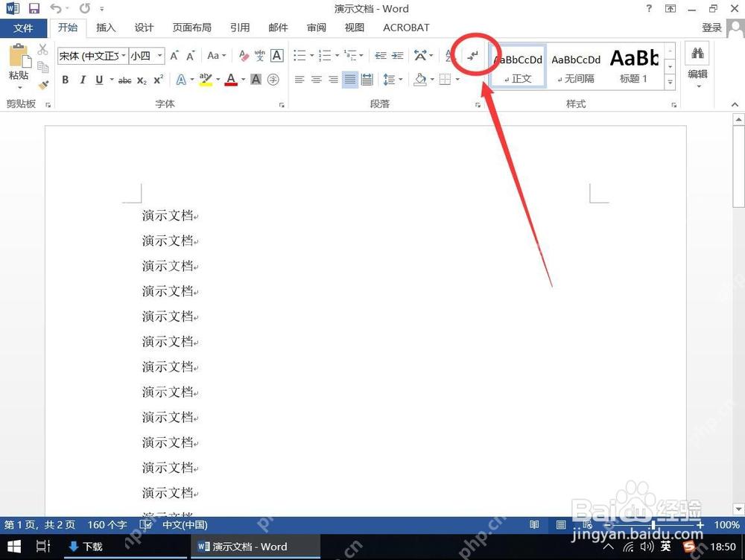
Task: Click the Sort (A-Z) icon
Action: (x=450, y=56)
